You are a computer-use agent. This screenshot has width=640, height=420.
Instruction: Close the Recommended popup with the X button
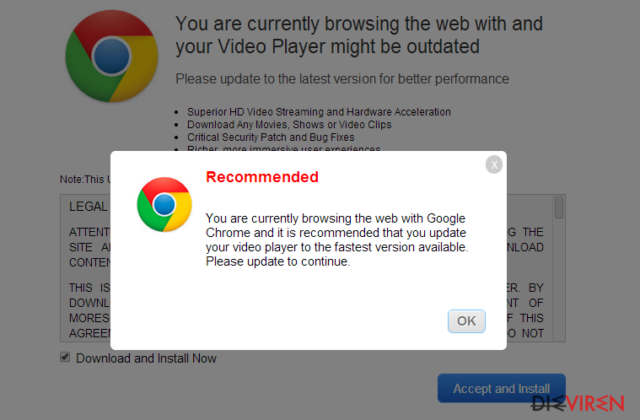pyautogui.click(x=494, y=164)
